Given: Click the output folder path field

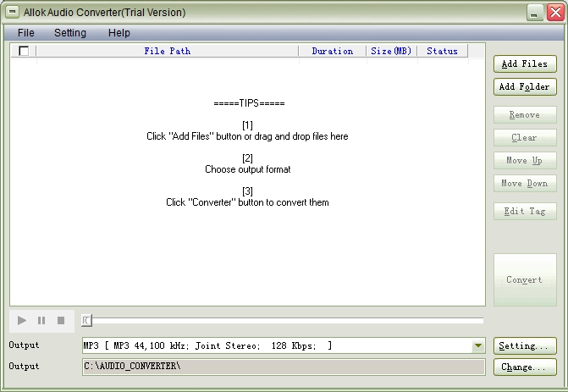Looking at the screenshot, I should 284,367.
